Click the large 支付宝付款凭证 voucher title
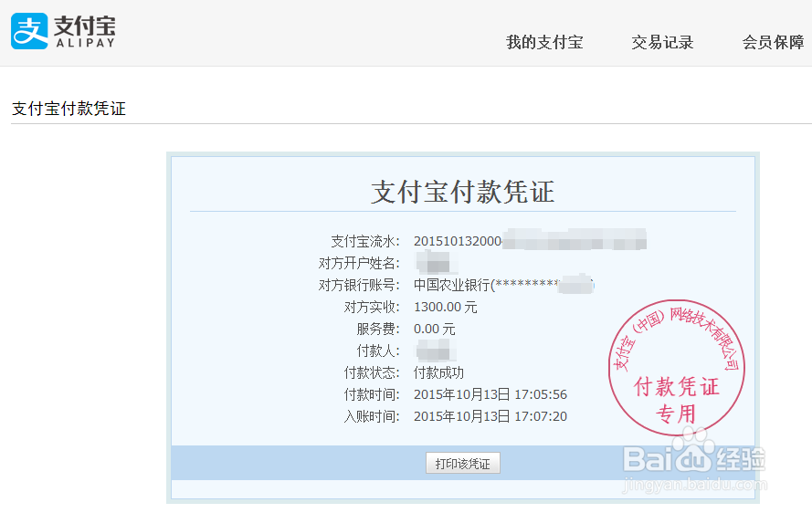 (x=462, y=192)
